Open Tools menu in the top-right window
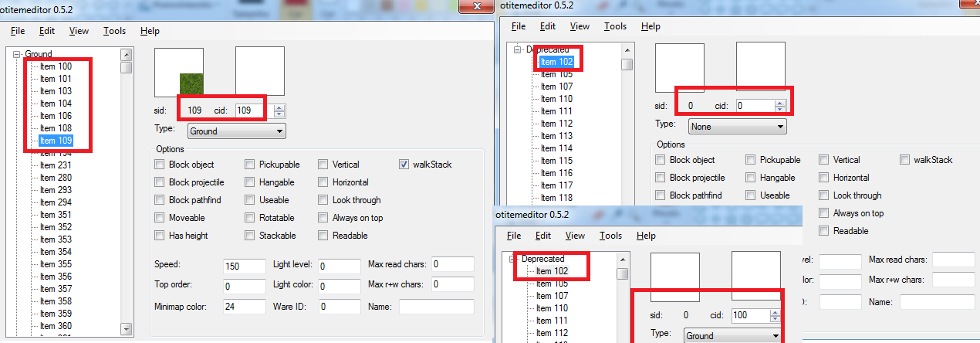 coord(615,26)
